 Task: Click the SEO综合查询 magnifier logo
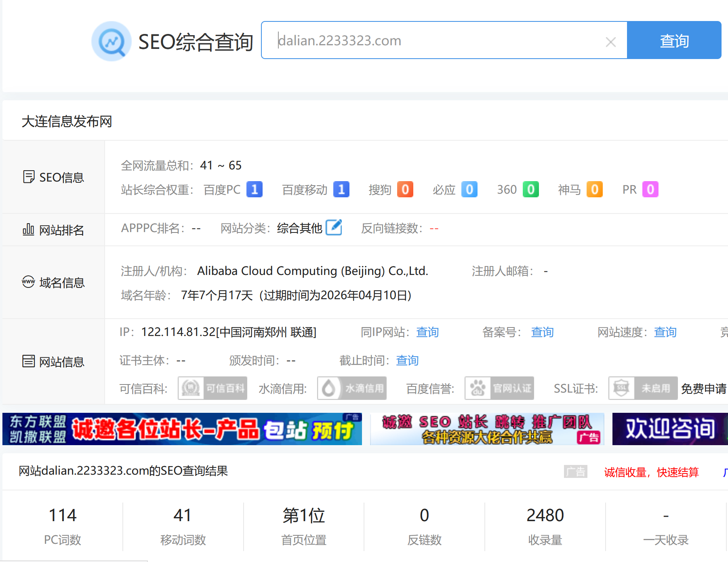click(112, 41)
